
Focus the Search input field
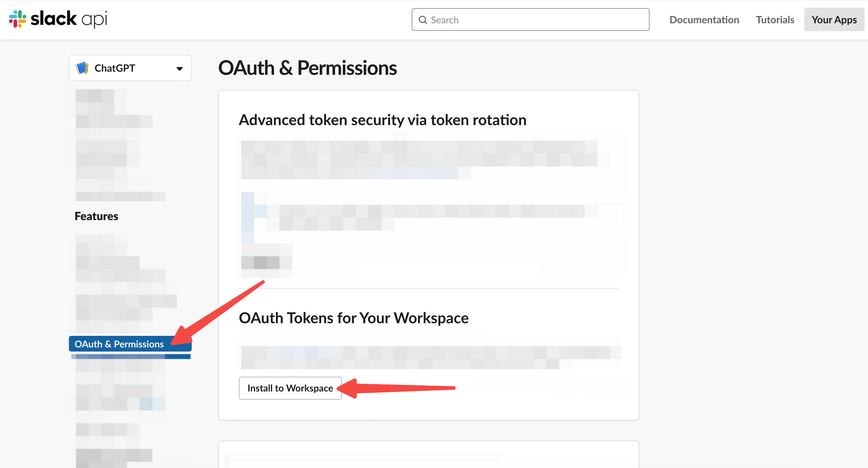coord(530,20)
